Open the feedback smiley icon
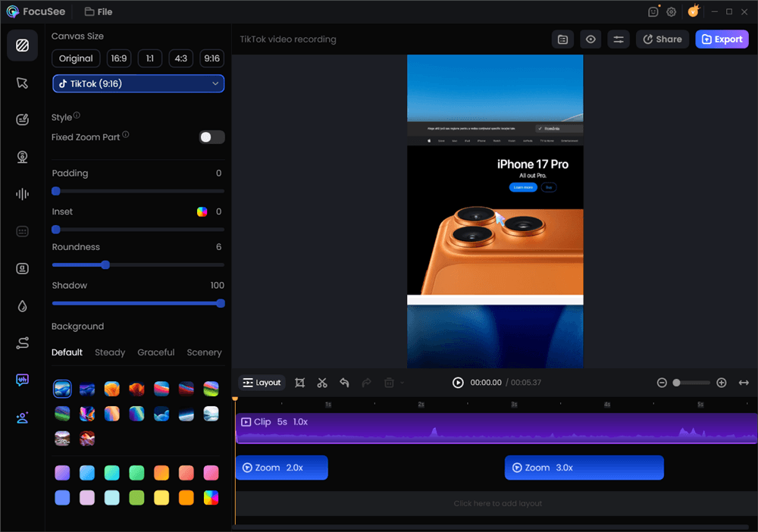This screenshot has height=532, width=758. 653,11
